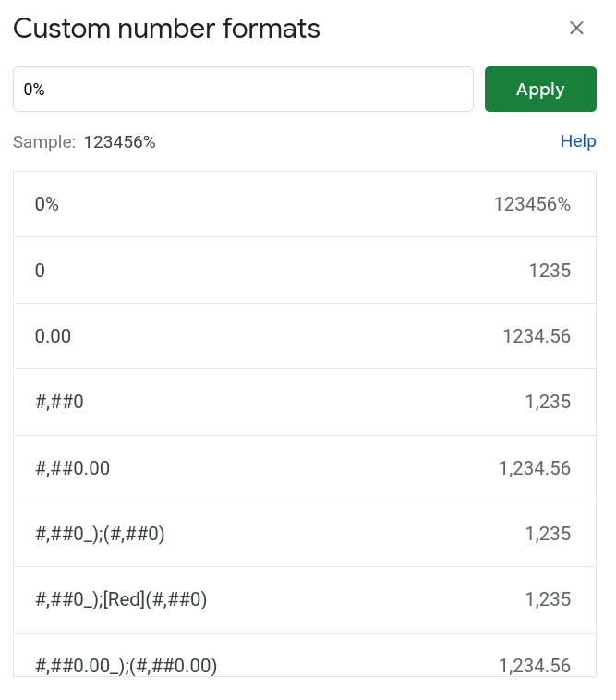This screenshot has width=616, height=700.
Task: Click the 1,234.56 preview beside the #,##0.00 format
Action: (535, 468)
